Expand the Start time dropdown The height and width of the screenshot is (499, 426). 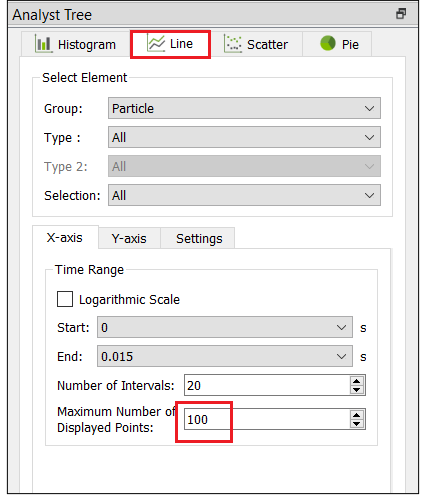(225, 327)
